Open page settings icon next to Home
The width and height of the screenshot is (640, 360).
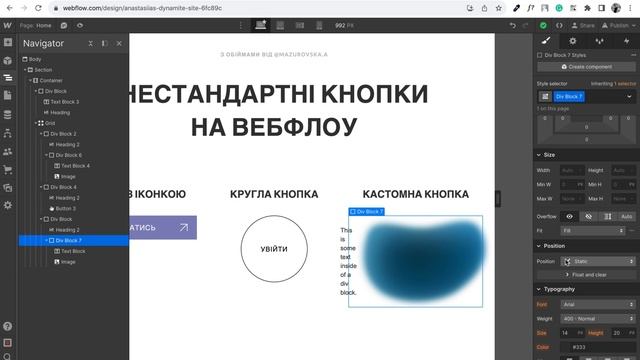coord(64,25)
